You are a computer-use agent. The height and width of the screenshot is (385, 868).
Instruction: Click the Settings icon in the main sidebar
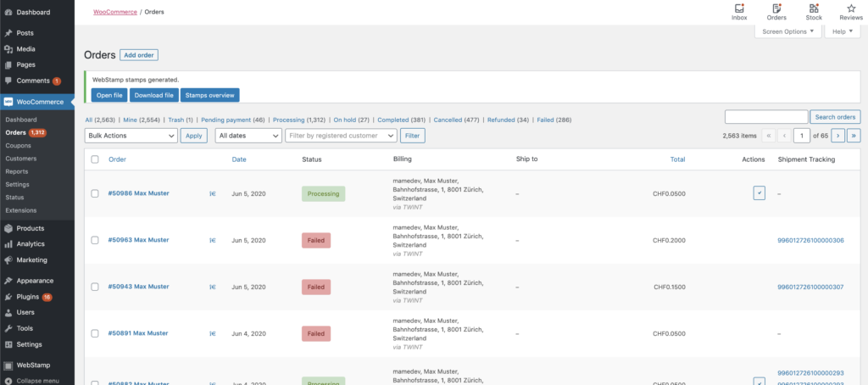(8, 344)
